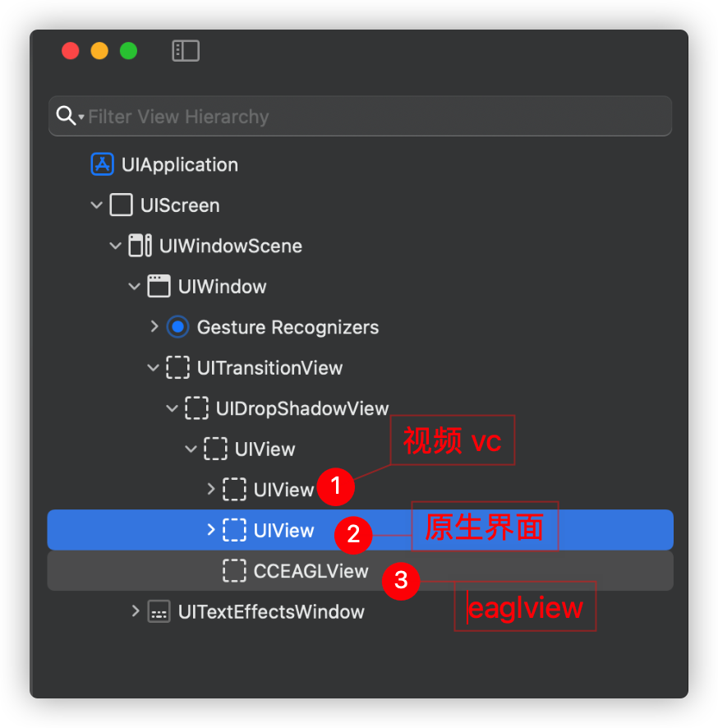
Task: Click the CCEAGLView dashed-square icon
Action: [x=234, y=571]
